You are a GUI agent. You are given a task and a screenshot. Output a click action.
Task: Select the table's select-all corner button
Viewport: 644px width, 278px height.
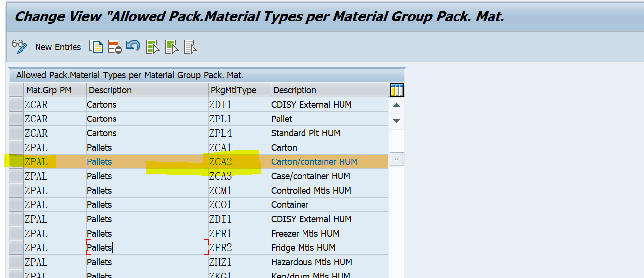pos(16,90)
